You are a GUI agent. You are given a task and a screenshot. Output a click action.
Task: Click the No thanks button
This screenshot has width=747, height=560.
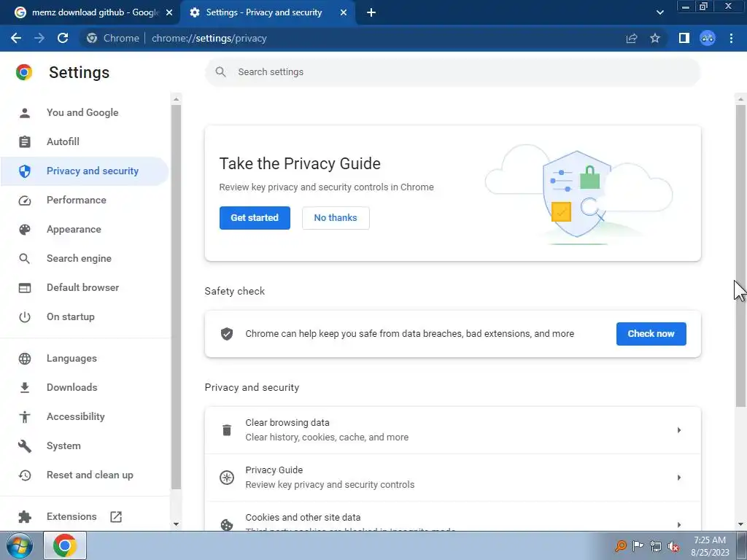336,217
